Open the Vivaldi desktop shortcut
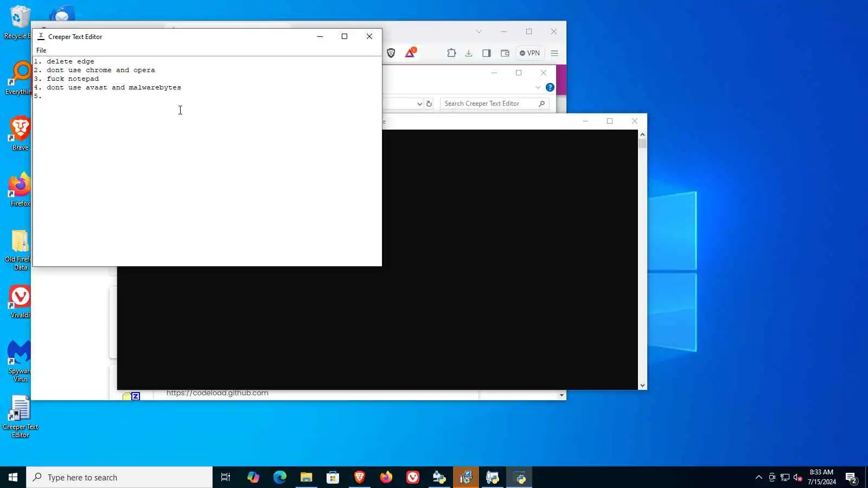The width and height of the screenshot is (868, 488). coord(20,301)
